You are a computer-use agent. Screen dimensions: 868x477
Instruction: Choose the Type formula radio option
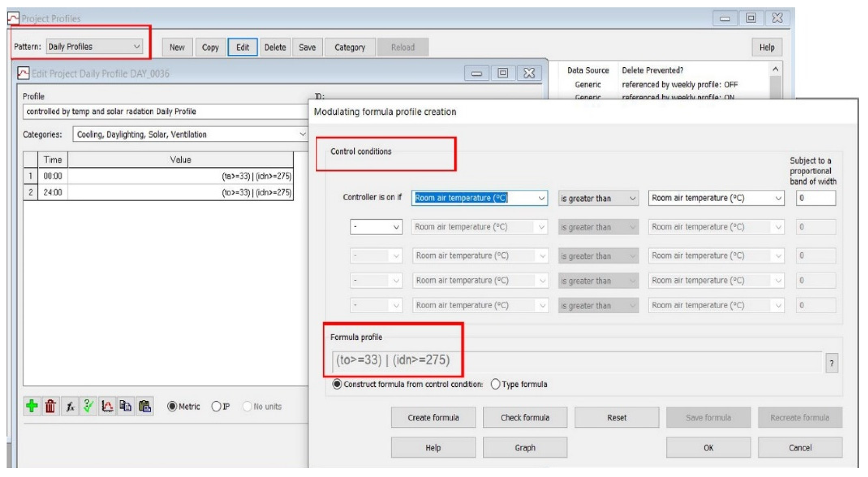[x=495, y=384]
